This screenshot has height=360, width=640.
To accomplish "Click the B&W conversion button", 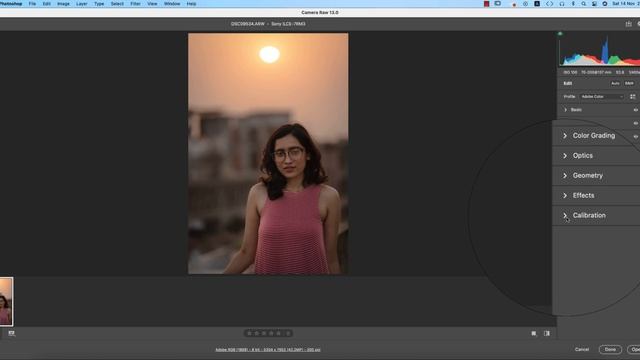I will (629, 83).
